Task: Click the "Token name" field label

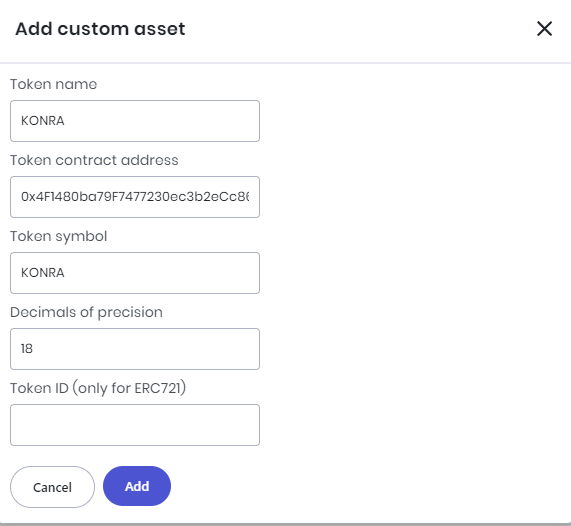Action: click(54, 84)
